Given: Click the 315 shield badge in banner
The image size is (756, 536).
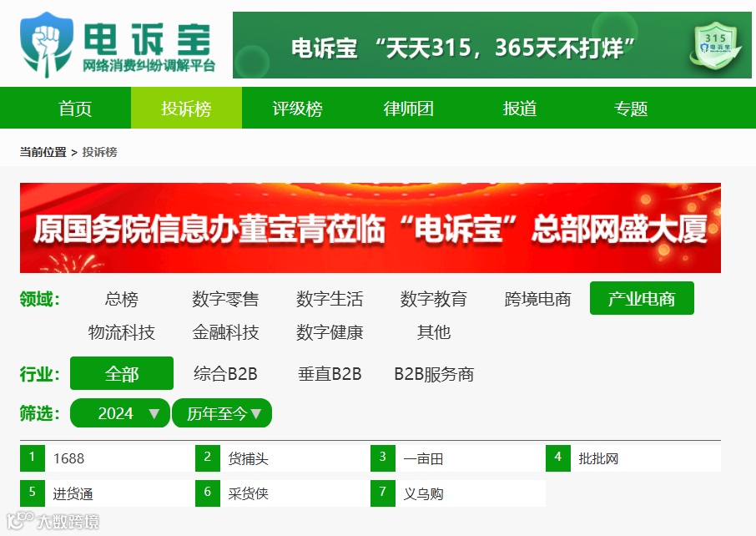Looking at the screenshot, I should pyautogui.click(x=716, y=46).
